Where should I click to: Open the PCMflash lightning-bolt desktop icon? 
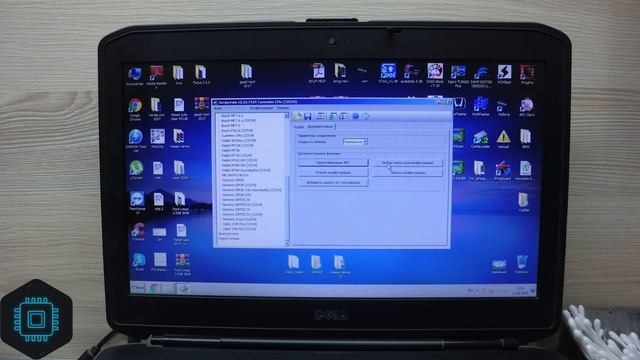(x=504, y=75)
